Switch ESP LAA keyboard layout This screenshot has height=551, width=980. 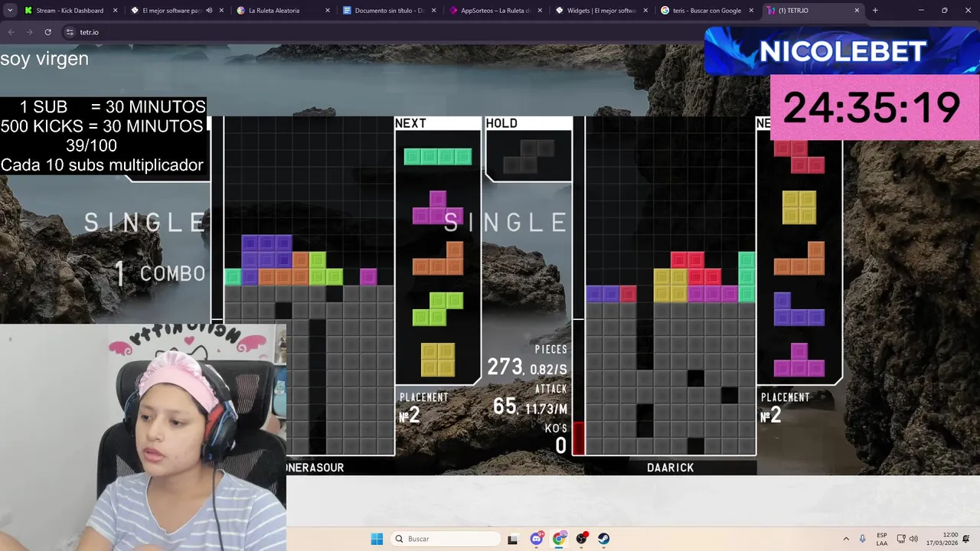pyautogui.click(x=882, y=539)
